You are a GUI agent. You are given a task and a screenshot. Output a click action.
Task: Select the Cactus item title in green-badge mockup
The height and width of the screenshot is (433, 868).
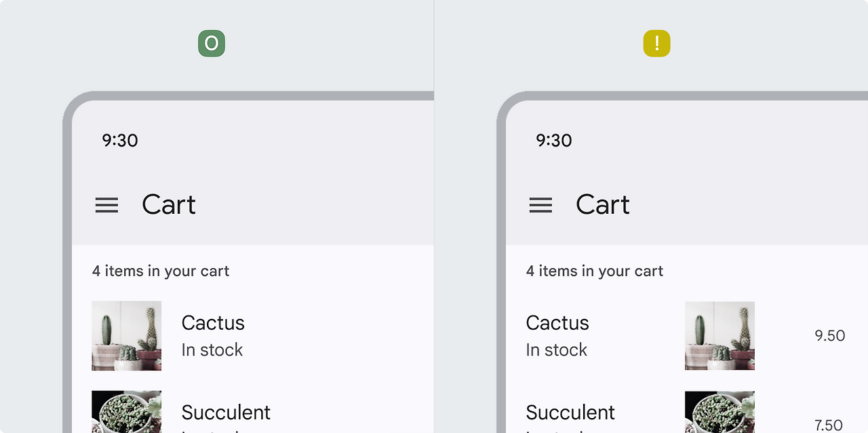tap(213, 322)
